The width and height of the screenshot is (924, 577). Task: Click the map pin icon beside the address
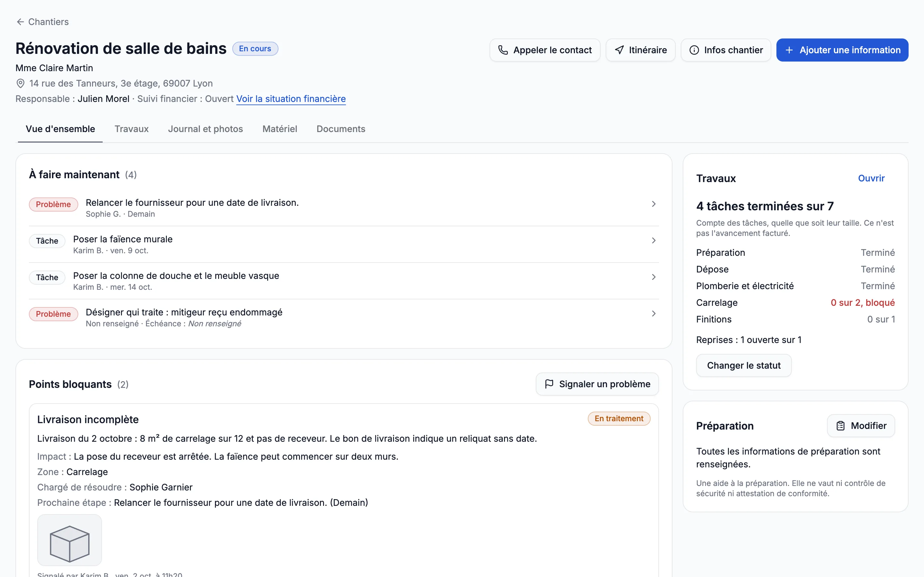(x=21, y=83)
